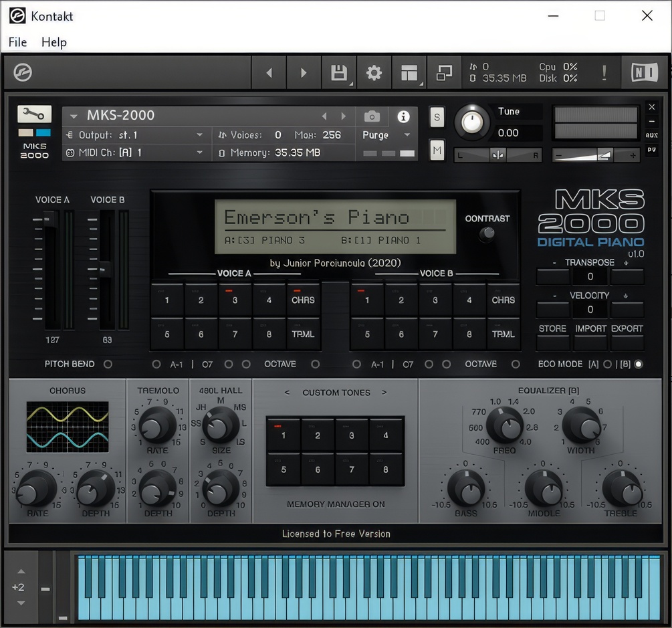Click the camera snapshot icon
Viewport: 672px width, 628px height.
[372, 116]
